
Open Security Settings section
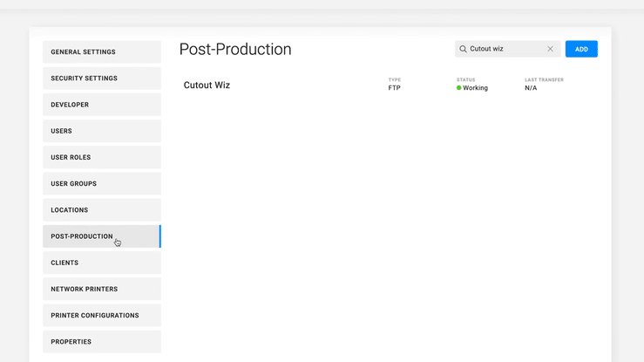(x=101, y=79)
